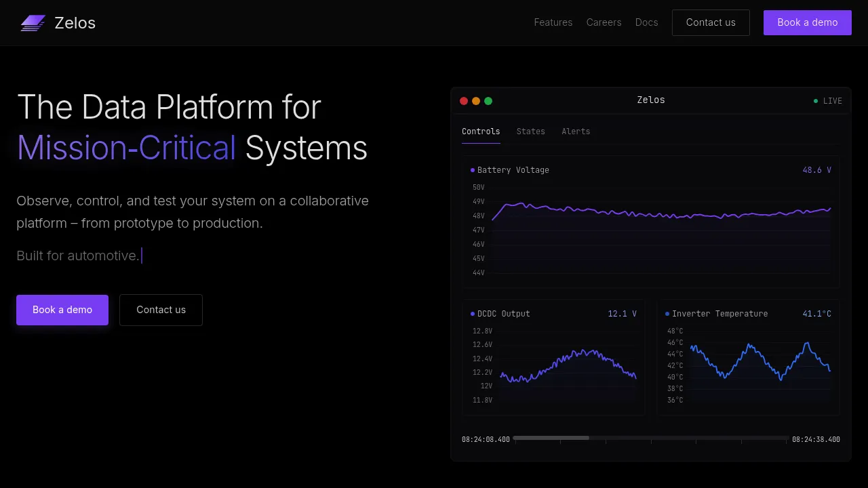Open the Docs nav link

coord(647,22)
